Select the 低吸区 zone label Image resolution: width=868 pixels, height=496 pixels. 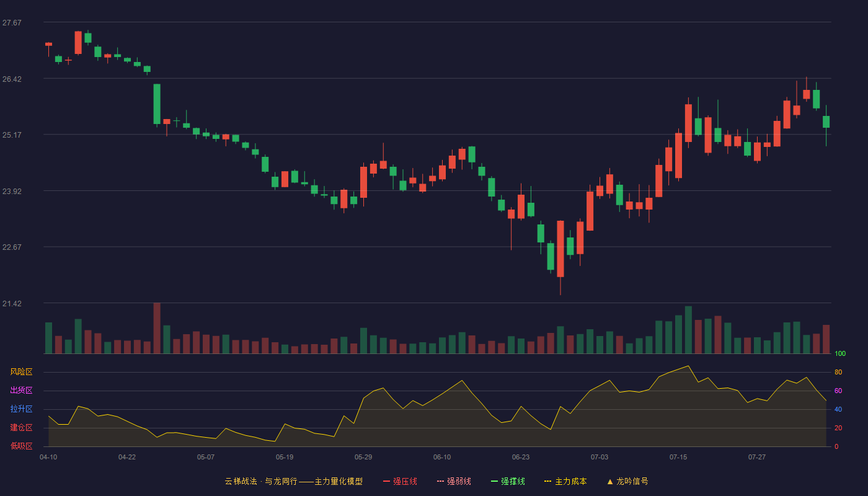point(21,446)
